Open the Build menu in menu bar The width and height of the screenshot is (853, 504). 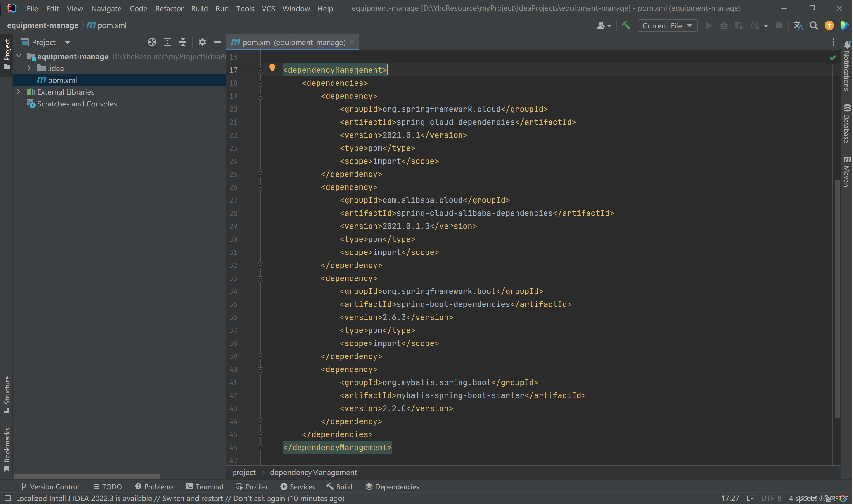[x=199, y=8]
